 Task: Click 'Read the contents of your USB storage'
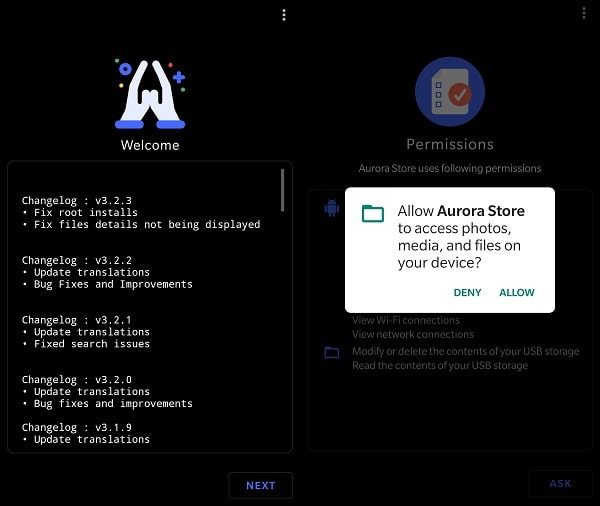(440, 366)
